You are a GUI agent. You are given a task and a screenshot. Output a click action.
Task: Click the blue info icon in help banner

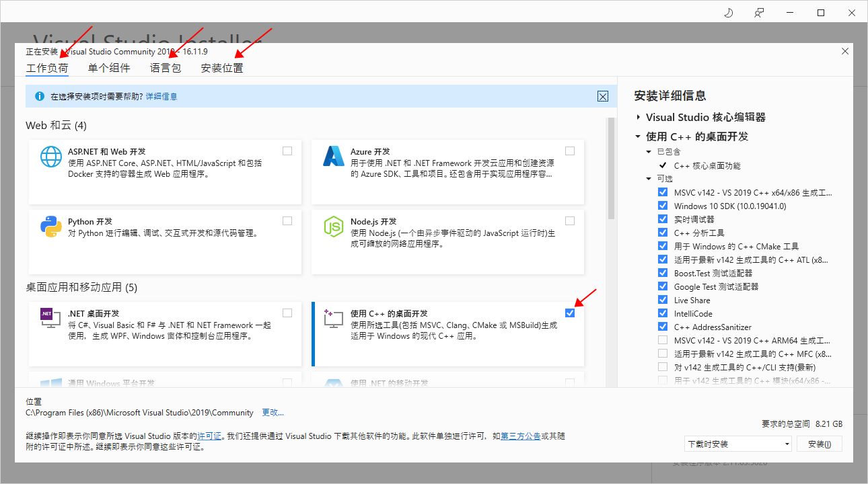(40, 96)
